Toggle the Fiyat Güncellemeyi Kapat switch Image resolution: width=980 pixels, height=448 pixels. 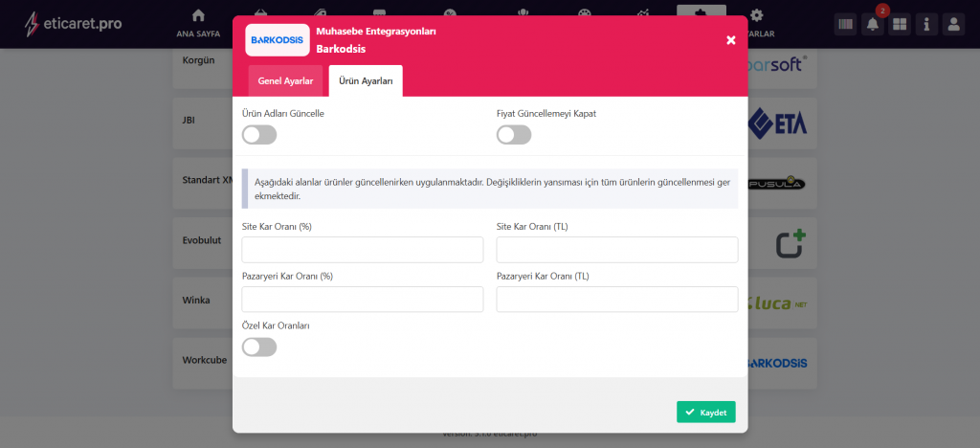pos(514,135)
